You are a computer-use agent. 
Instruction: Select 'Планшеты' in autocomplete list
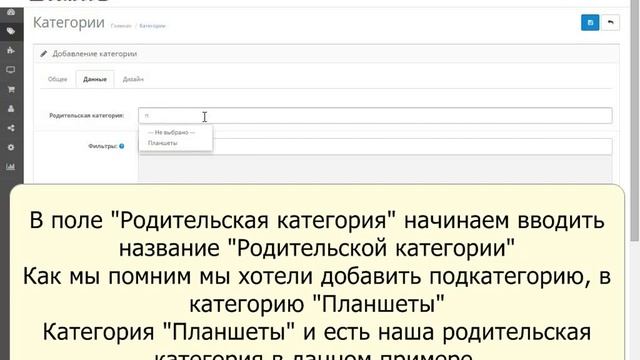click(x=162, y=143)
